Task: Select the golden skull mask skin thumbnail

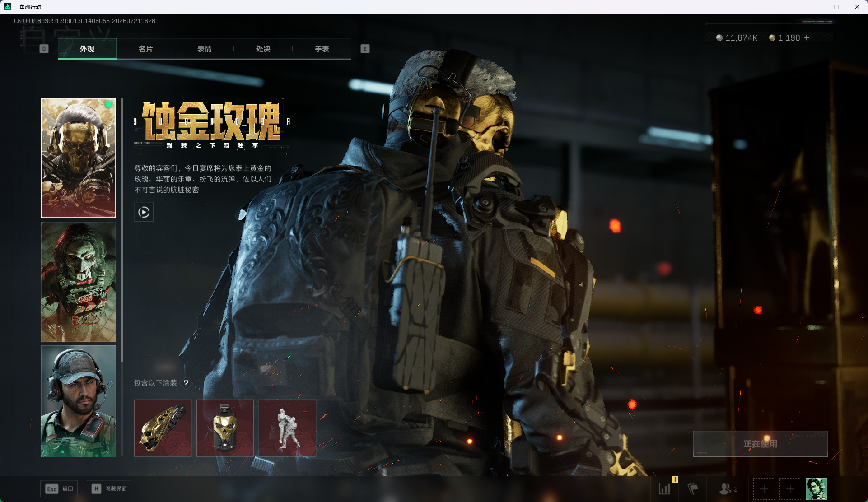Action: click(x=79, y=158)
